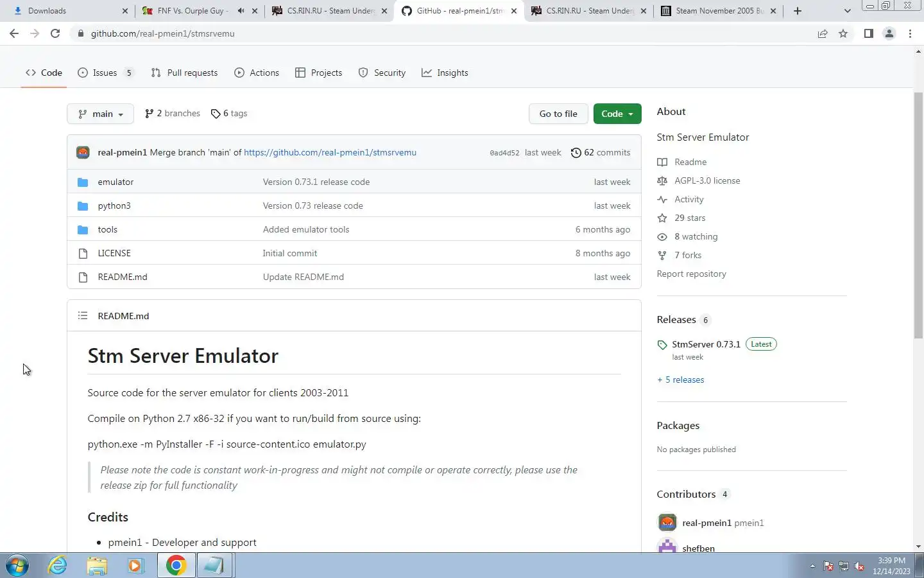The height and width of the screenshot is (578, 924).
Task: Open the StmServer 0.73.1 release
Action: pyautogui.click(x=706, y=344)
